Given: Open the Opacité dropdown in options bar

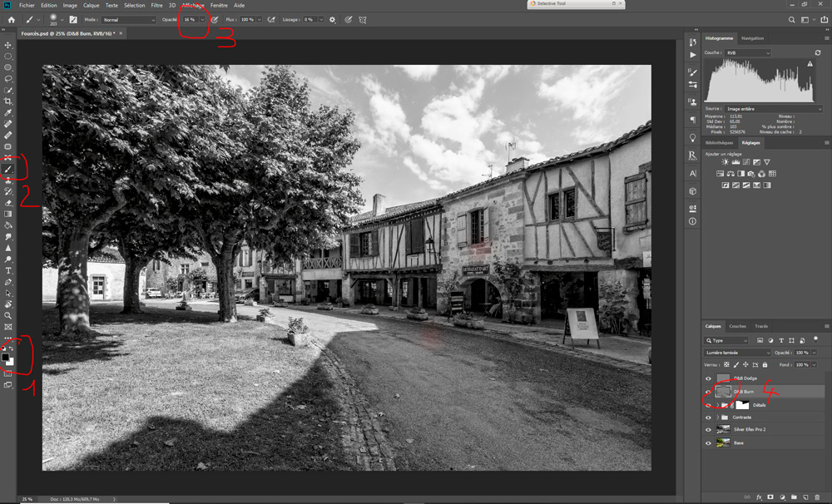Looking at the screenshot, I should tap(202, 20).
